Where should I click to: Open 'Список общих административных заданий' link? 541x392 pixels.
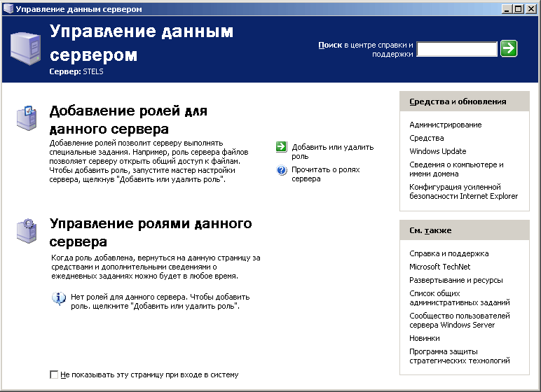tap(459, 298)
